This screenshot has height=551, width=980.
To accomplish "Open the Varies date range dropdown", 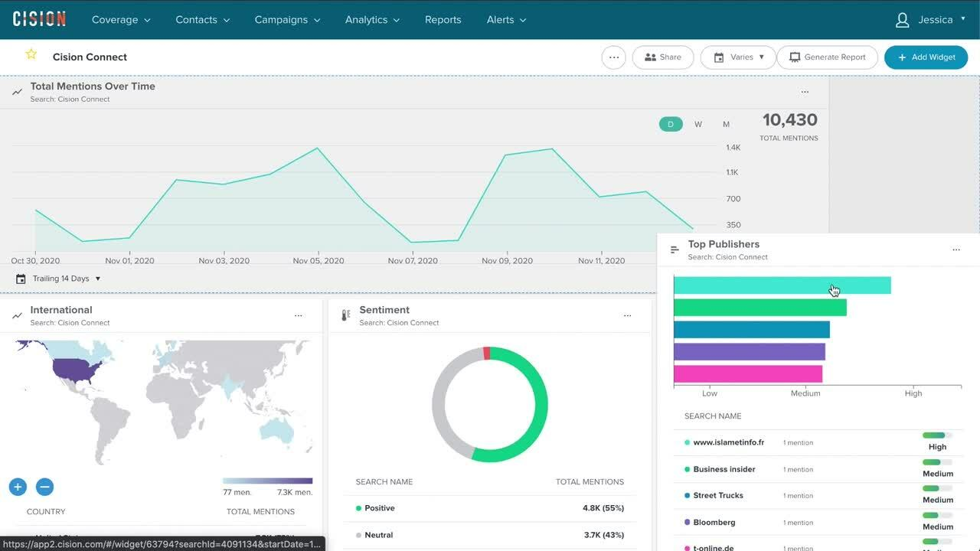I will pos(738,57).
